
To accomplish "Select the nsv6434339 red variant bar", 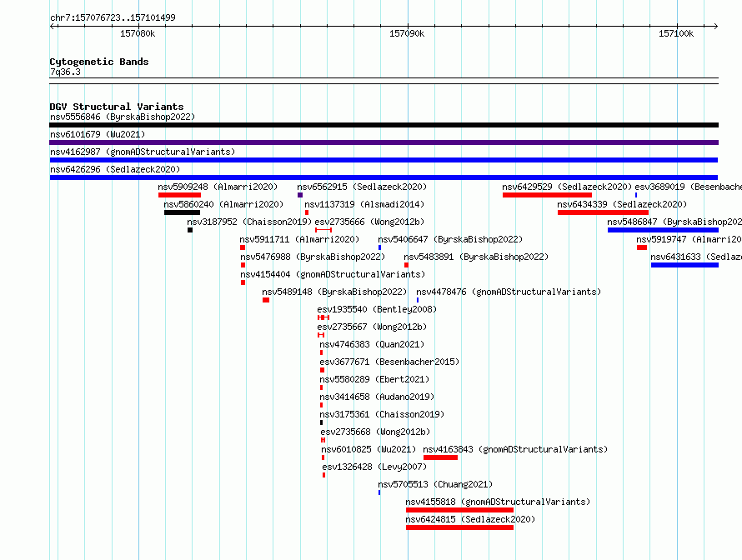I will click(603, 212).
